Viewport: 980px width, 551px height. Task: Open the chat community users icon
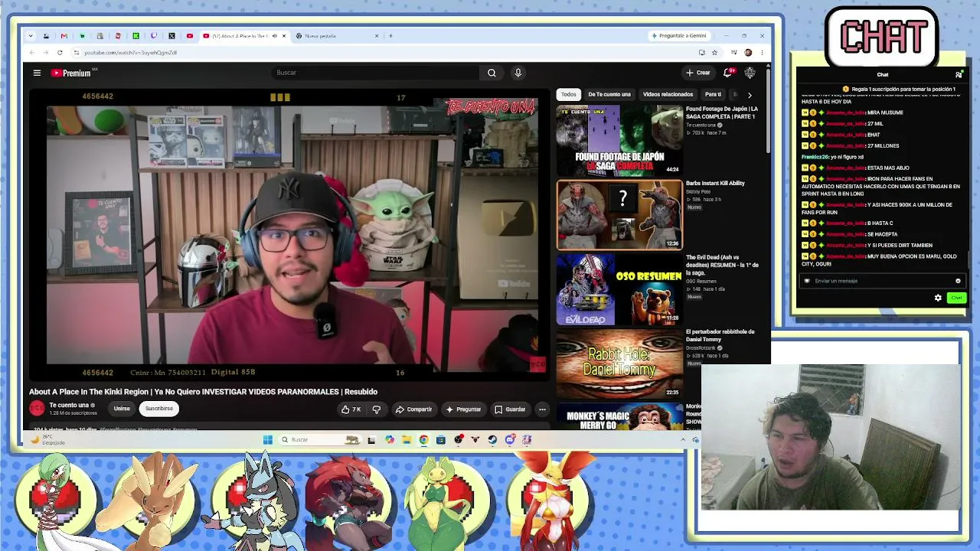(959, 75)
